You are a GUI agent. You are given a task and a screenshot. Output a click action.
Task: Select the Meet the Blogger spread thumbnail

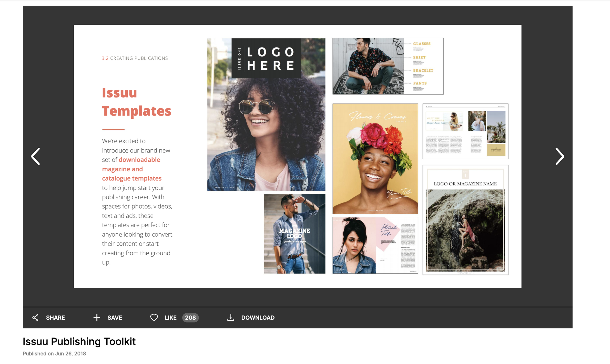465,131
